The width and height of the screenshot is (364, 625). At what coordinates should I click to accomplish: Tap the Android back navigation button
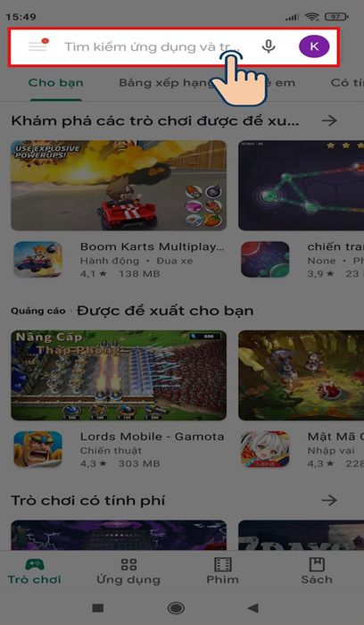[x=252, y=608]
